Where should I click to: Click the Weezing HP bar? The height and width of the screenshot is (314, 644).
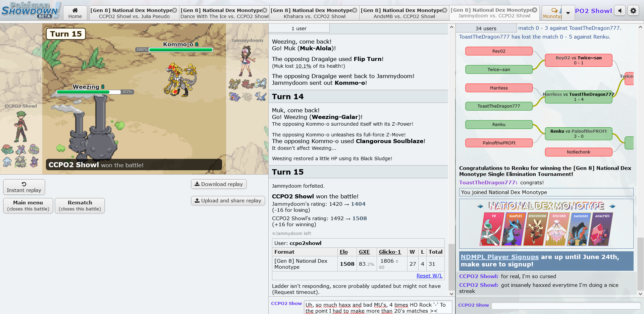[x=89, y=92]
